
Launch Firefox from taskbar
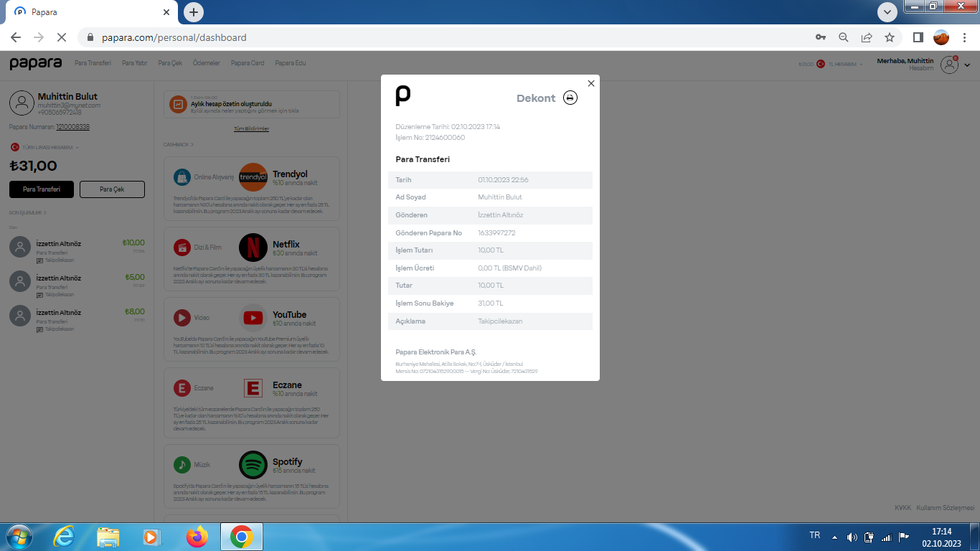(x=196, y=537)
